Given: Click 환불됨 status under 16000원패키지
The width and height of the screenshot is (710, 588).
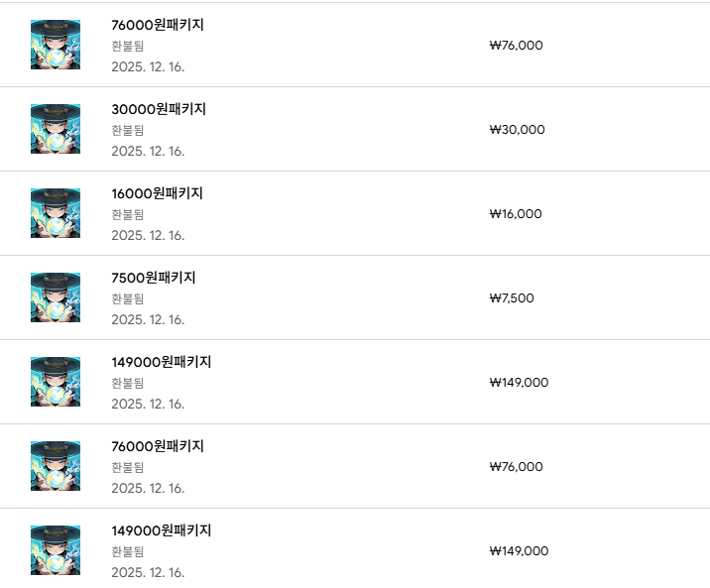Looking at the screenshot, I should click(128, 214).
